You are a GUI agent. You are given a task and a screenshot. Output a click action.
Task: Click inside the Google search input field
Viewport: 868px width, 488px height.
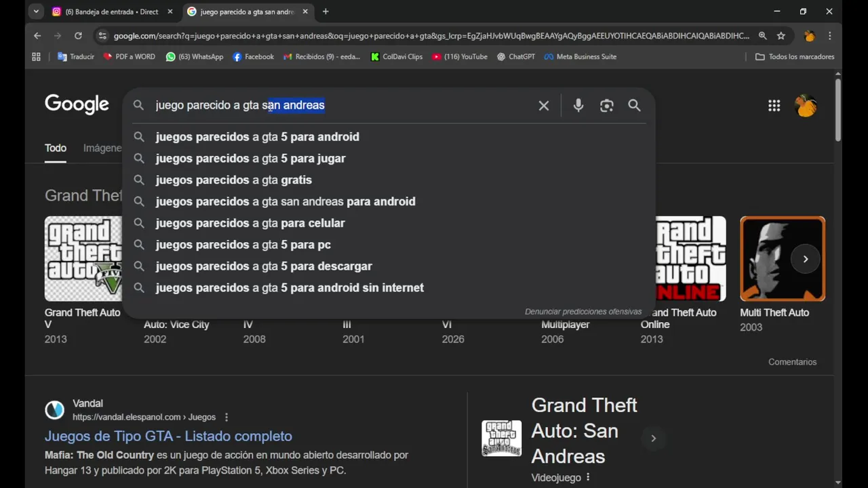coord(342,106)
